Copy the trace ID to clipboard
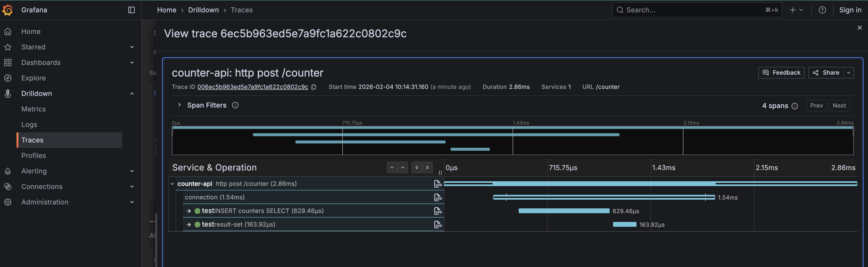Viewport: 868px width, 267px height. [x=314, y=87]
